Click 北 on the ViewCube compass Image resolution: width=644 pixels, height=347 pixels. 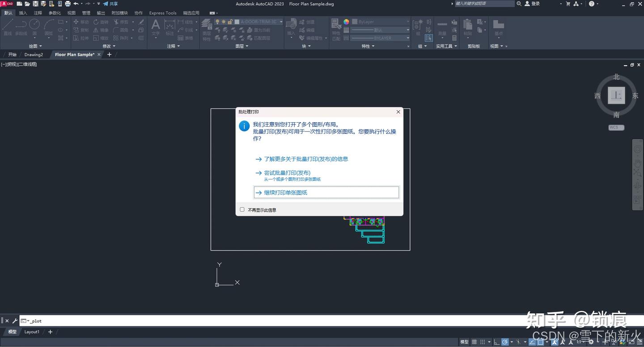click(616, 77)
